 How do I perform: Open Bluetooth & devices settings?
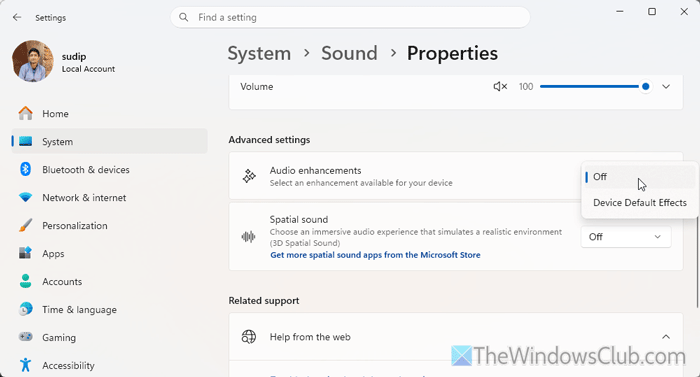pos(109,169)
